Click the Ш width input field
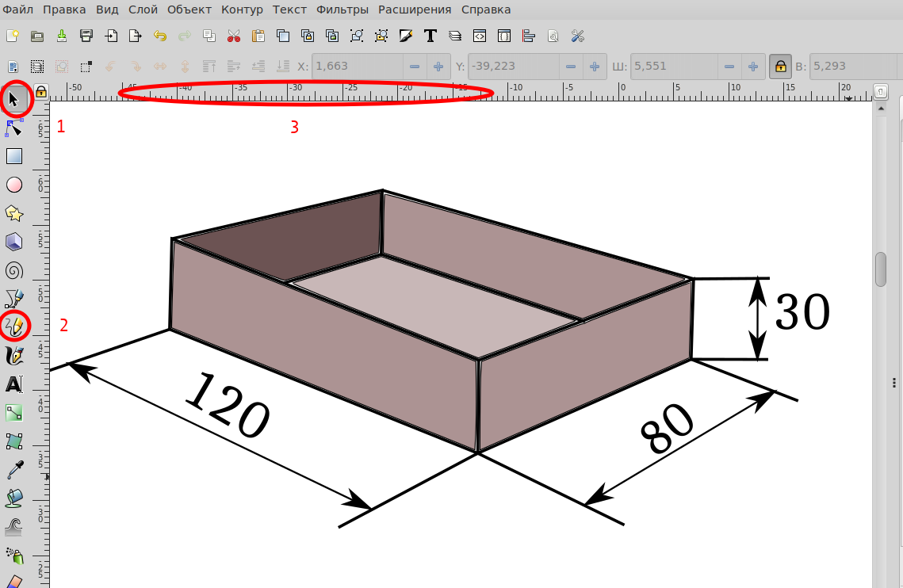 pyautogui.click(x=675, y=67)
